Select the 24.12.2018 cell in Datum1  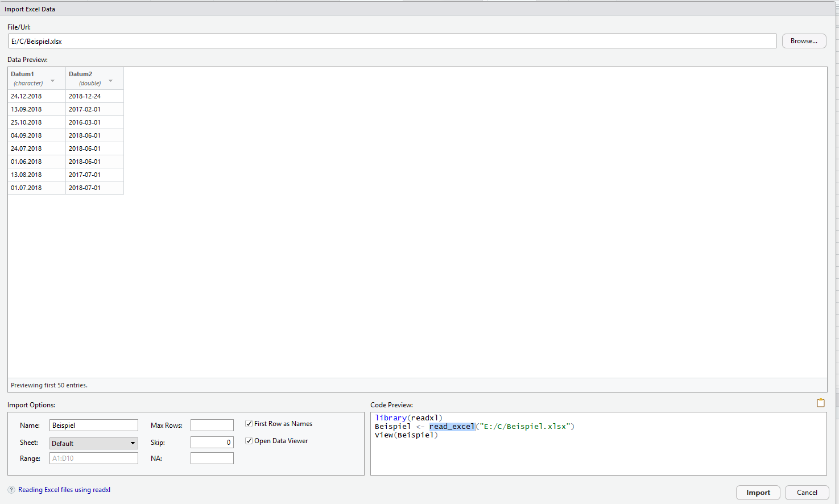(26, 96)
